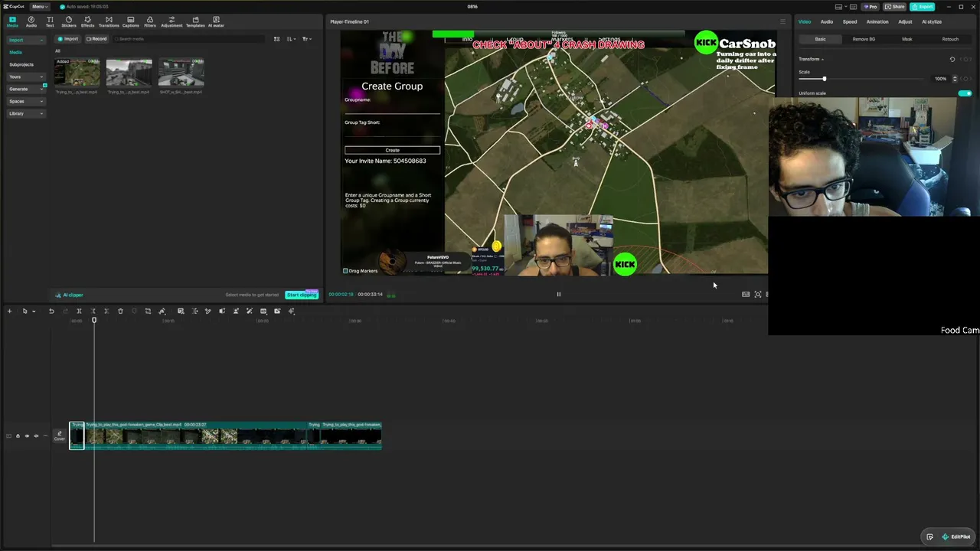The width and height of the screenshot is (980, 551).
Task: Undo the last timeline edit
Action: [51, 311]
